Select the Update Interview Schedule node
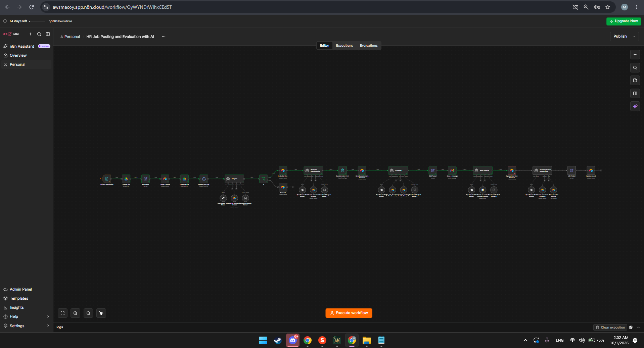Screen dimensions: 644x348 point(512,170)
